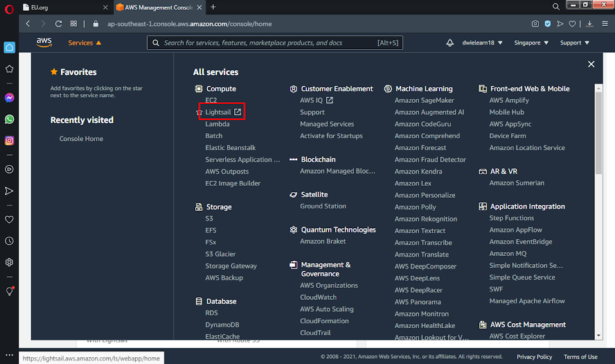
Task: Open Amazon Rekognition
Action: (x=426, y=219)
